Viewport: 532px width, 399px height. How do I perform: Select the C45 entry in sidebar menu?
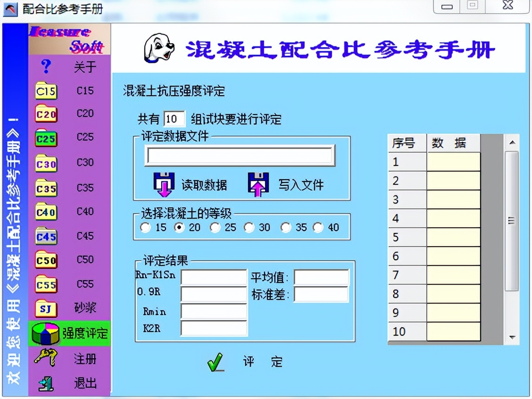pos(45,236)
